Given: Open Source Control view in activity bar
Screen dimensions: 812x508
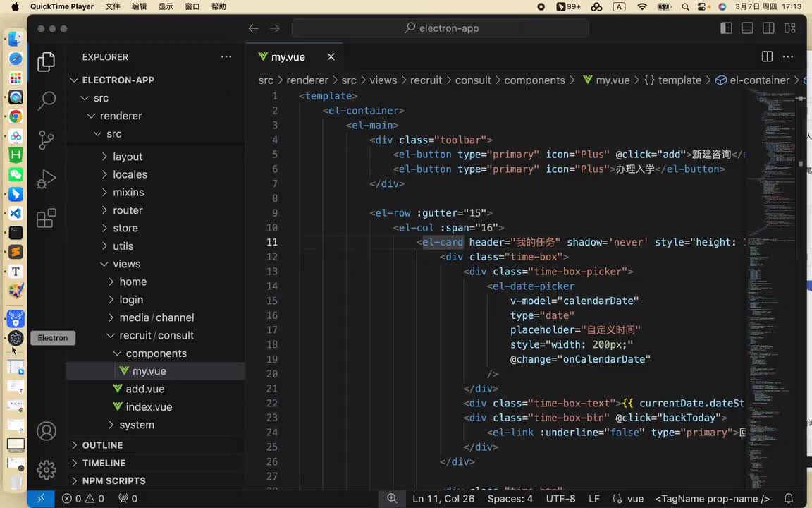Looking at the screenshot, I should (46, 140).
